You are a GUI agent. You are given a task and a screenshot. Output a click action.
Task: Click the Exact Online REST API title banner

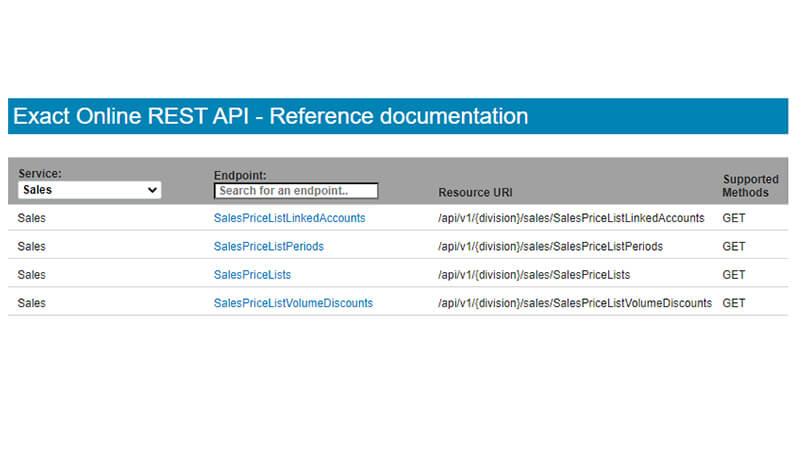pos(398,116)
